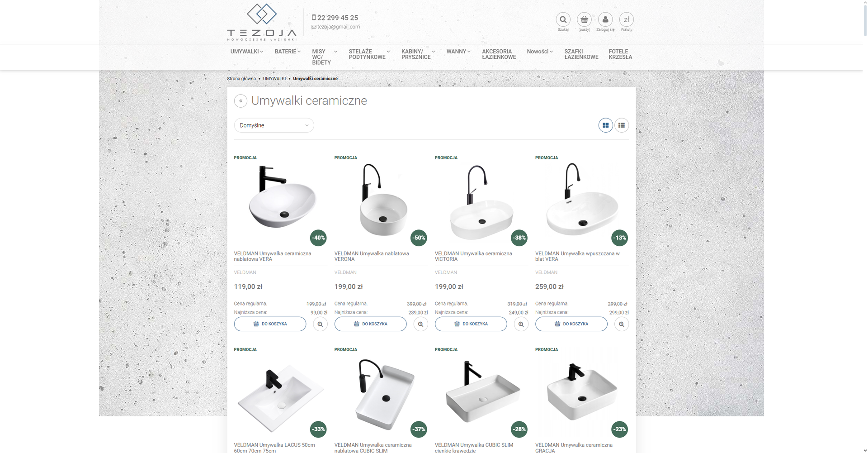The width and height of the screenshot is (868, 453).
Task: Switch to grid view layout
Action: [x=605, y=125]
